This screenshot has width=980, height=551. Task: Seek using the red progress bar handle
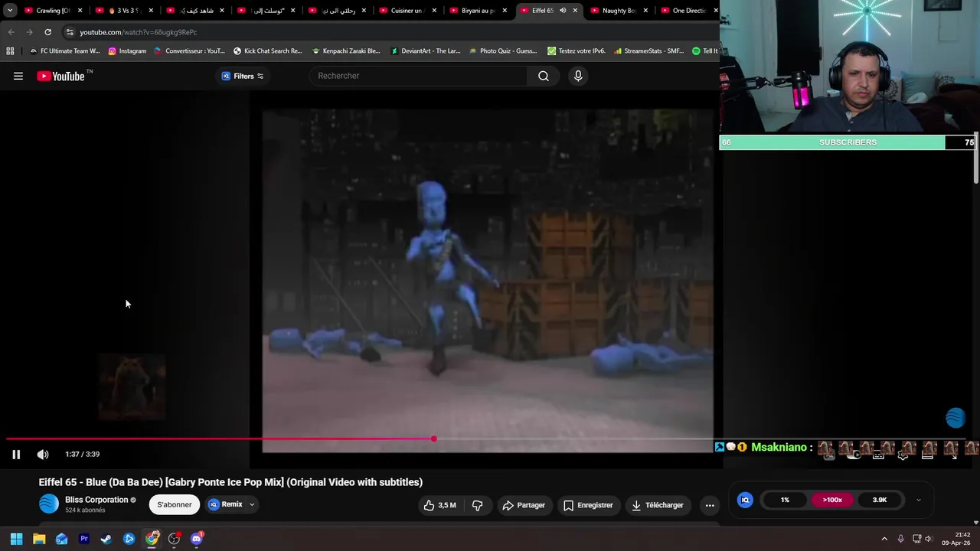434,439
